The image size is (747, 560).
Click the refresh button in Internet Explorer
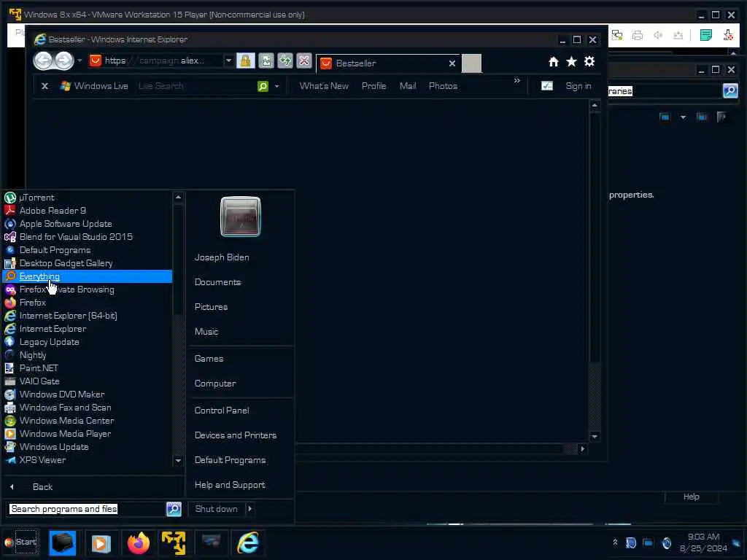pos(285,61)
